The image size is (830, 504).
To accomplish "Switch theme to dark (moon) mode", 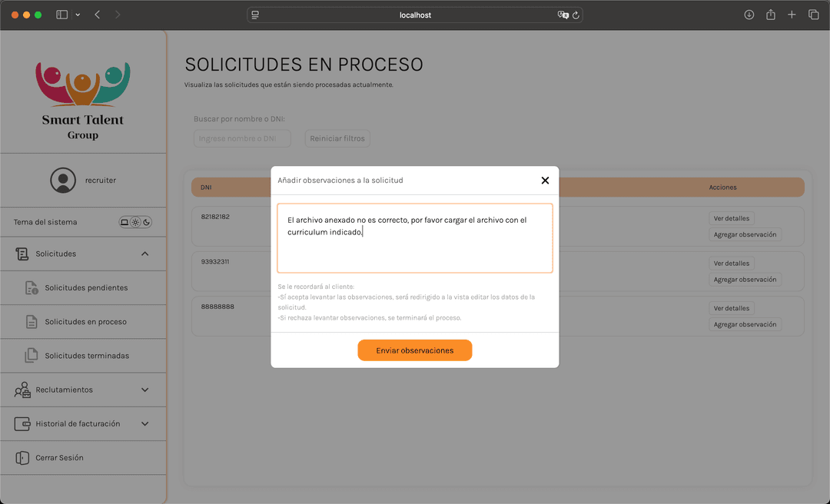I will (146, 223).
